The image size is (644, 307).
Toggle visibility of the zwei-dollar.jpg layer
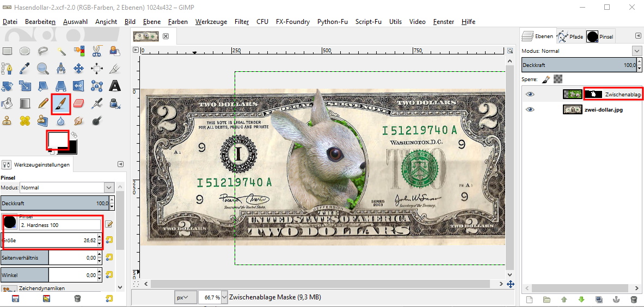(x=530, y=109)
